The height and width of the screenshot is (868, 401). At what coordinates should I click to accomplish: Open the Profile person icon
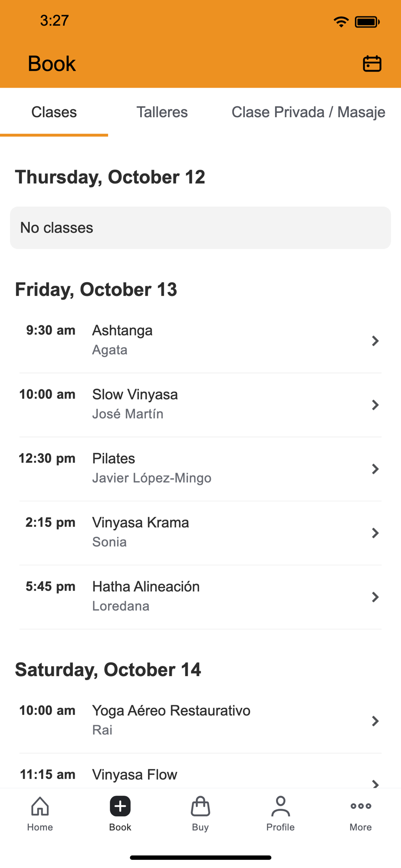coord(280,806)
